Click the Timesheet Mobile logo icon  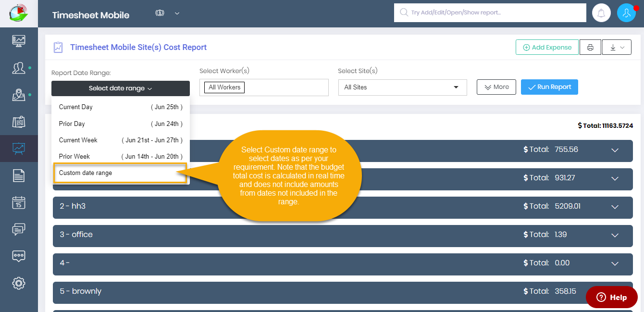(19, 13)
